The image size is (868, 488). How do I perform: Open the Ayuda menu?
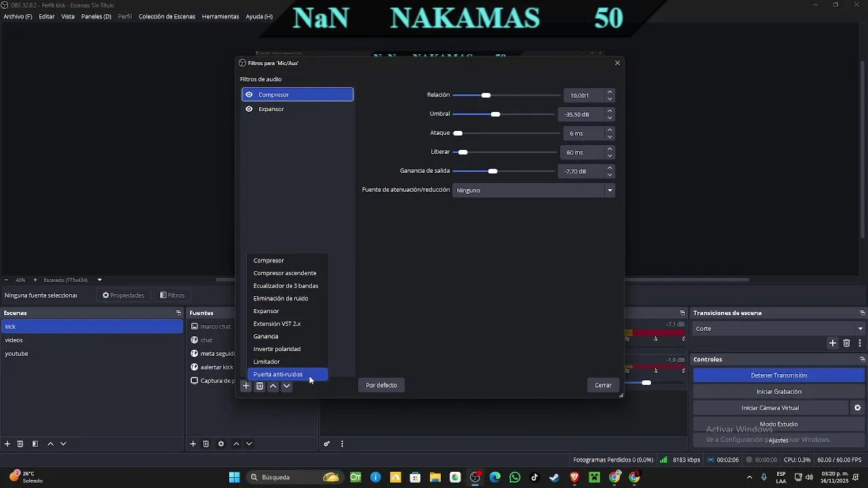pos(259,16)
